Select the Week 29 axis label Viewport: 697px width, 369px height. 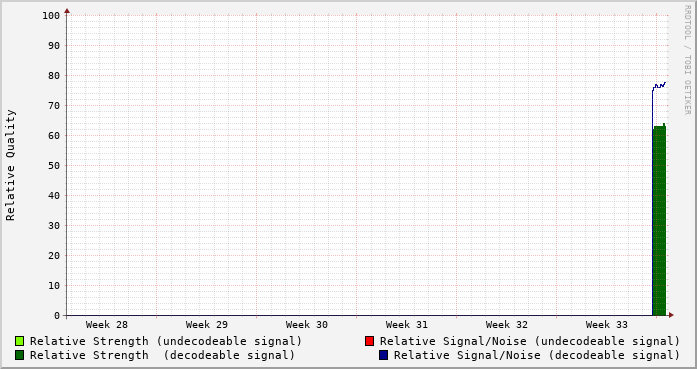coord(207,325)
